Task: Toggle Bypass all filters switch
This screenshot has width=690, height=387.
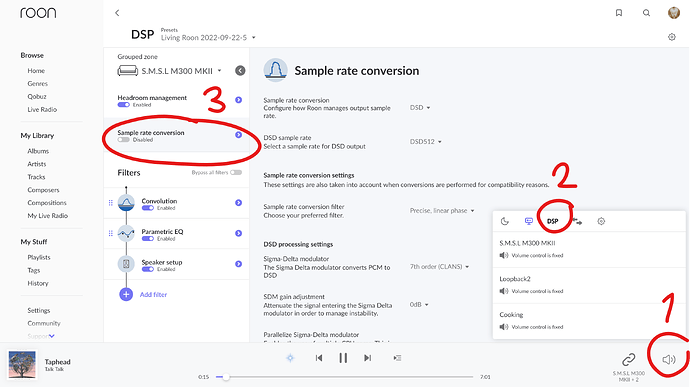Action: pyautogui.click(x=236, y=173)
